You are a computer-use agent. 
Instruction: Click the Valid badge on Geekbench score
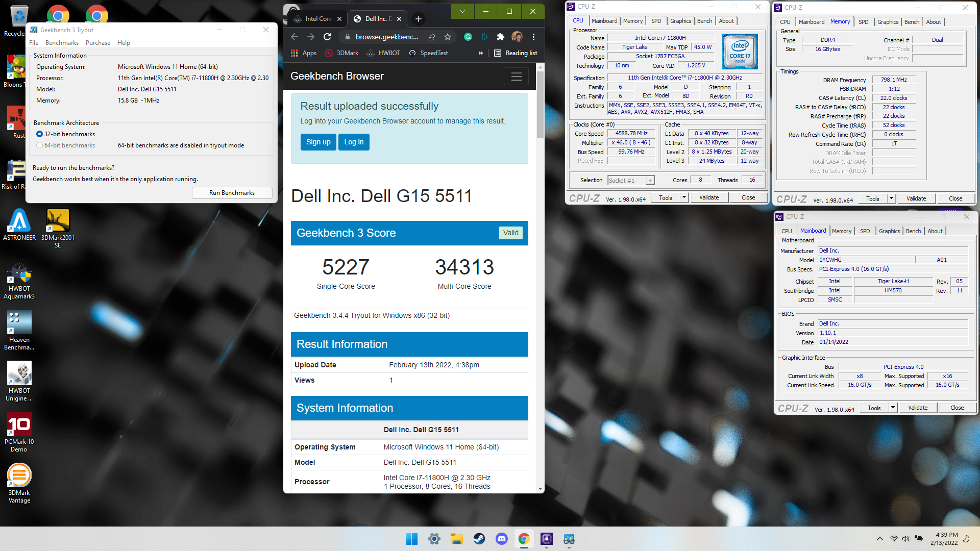tap(510, 233)
